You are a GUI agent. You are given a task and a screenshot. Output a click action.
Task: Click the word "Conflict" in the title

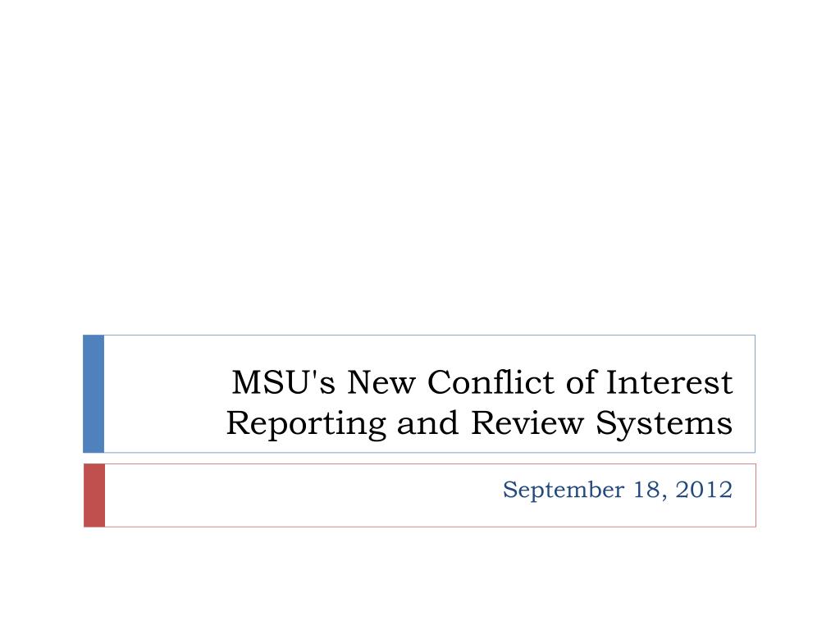(491, 382)
